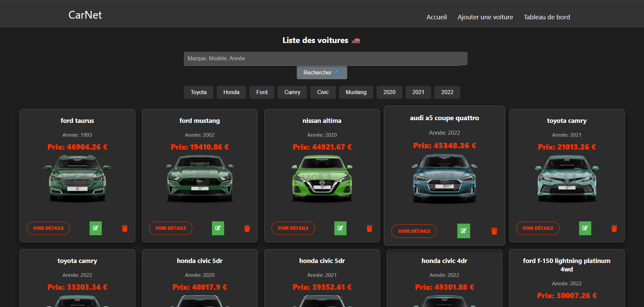Delete the audi a5 coupe quattro

click(494, 231)
